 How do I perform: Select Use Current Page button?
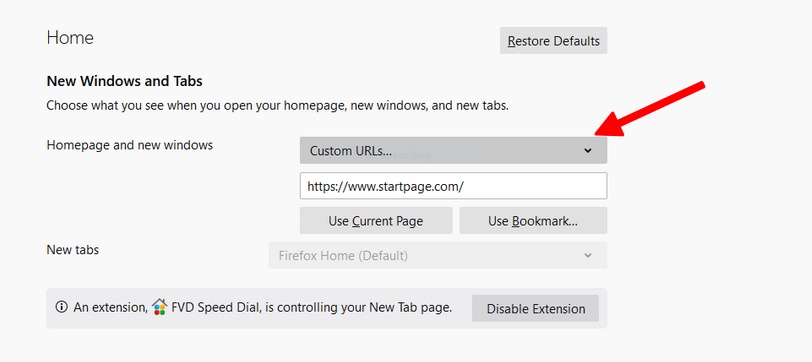(x=376, y=221)
